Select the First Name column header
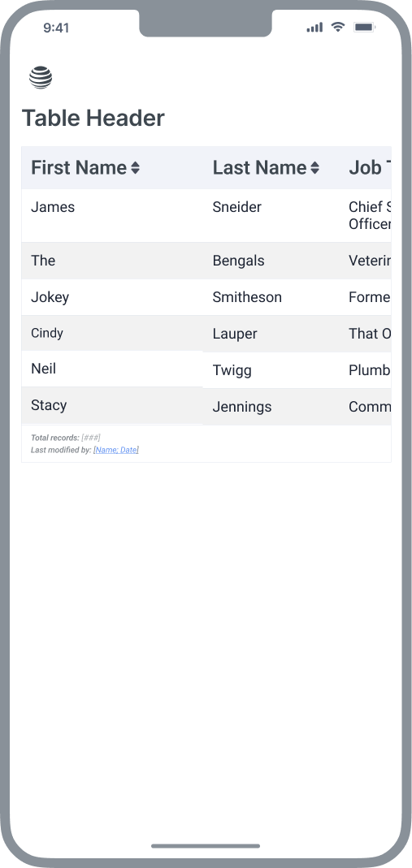Image resolution: width=412 pixels, height=868 pixels. click(112, 168)
